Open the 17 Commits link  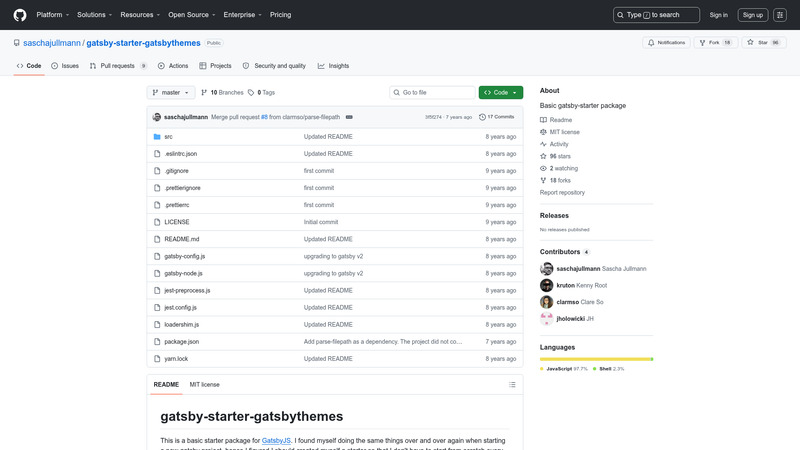click(496, 117)
